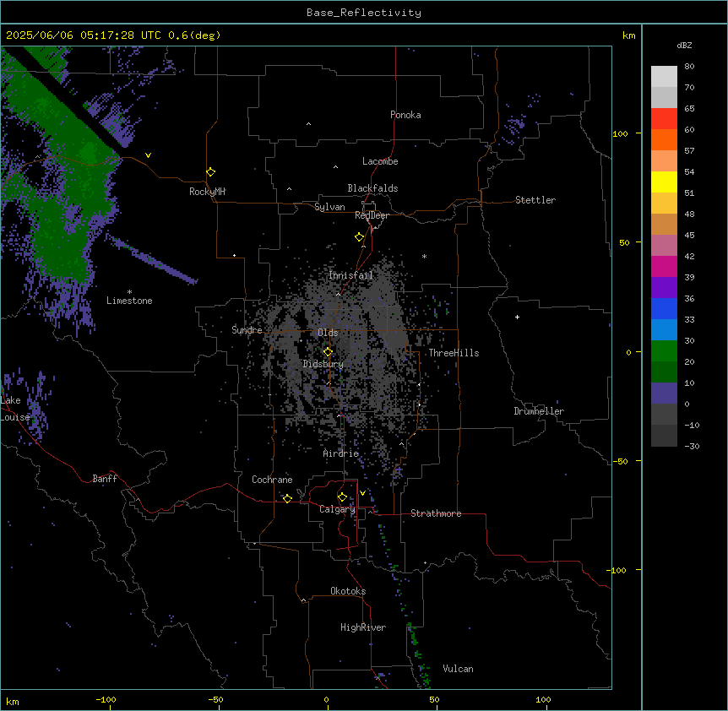The height and width of the screenshot is (711, 728).
Task: Click the 36 dBZ blue color swatch
Action: point(664,308)
